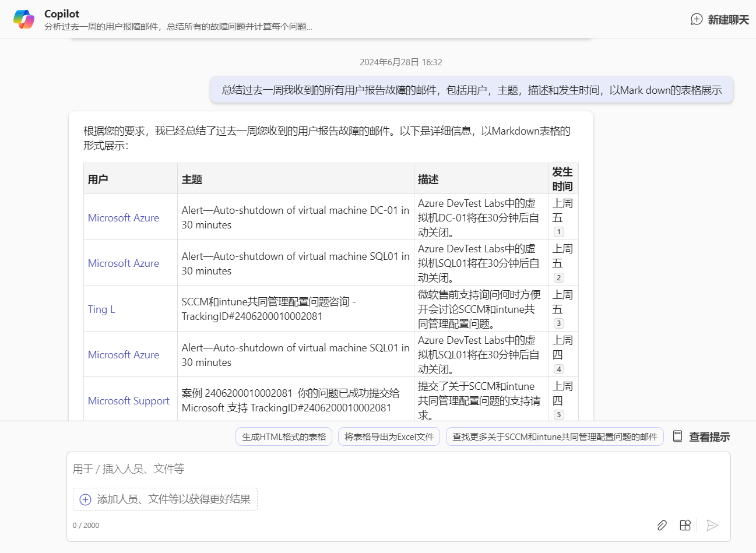Screen dimensions: 756x553
Task: Click the plus icon in 添加人员、文件等
Action: click(x=86, y=499)
